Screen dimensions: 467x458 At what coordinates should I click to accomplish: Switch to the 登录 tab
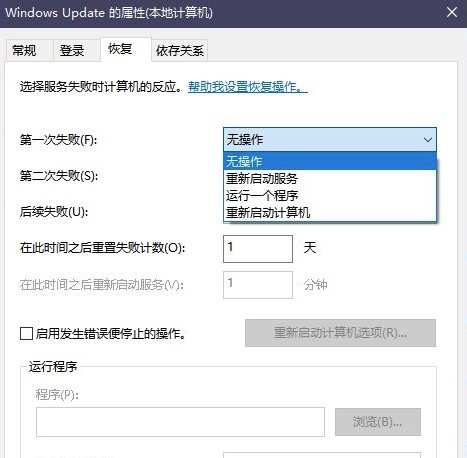[x=72, y=51]
